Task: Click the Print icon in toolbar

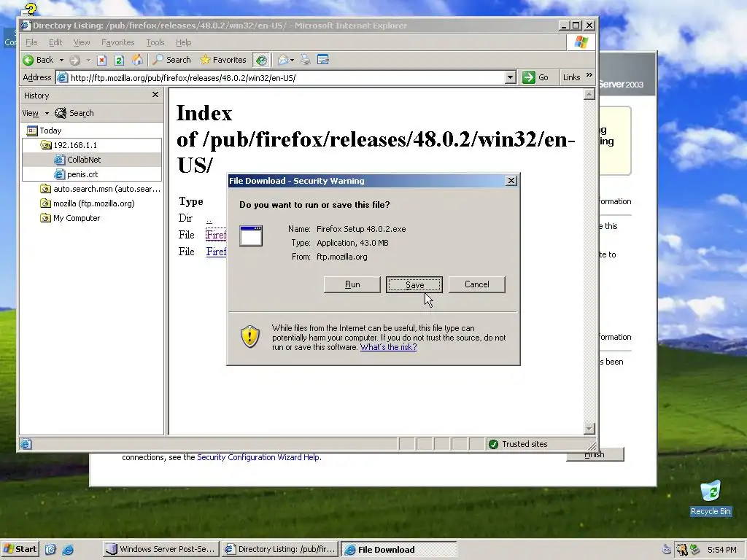Action: pos(306,60)
